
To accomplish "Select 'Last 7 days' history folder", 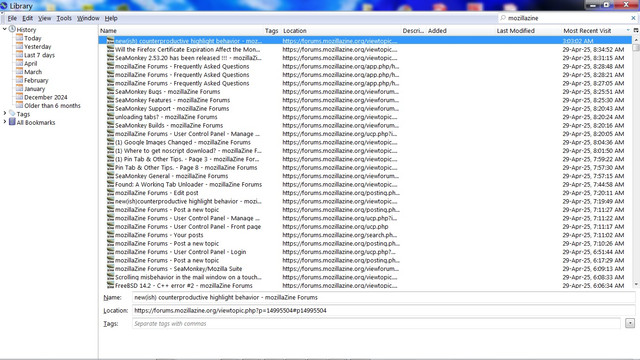I will [x=39, y=55].
